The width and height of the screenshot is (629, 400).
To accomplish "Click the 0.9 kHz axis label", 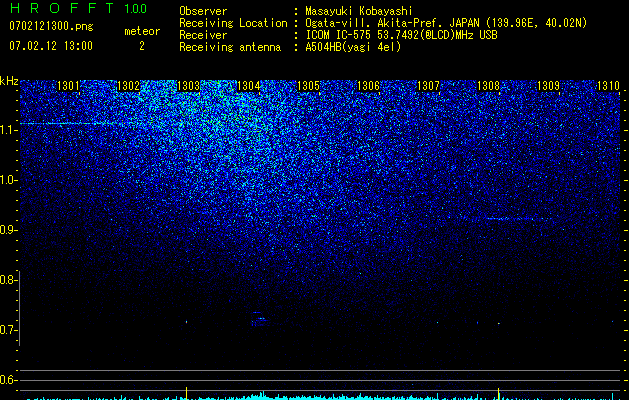I will (x=7, y=230).
